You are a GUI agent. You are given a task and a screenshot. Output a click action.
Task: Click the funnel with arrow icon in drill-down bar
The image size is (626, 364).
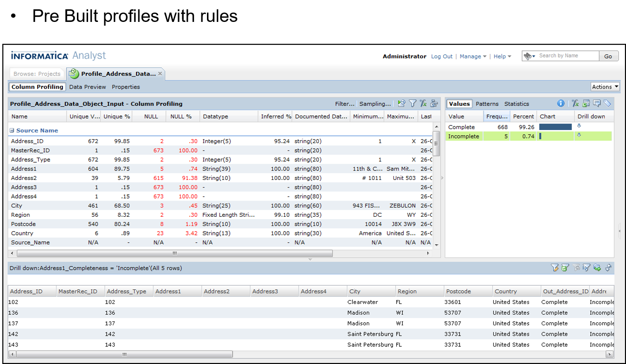pos(586,268)
